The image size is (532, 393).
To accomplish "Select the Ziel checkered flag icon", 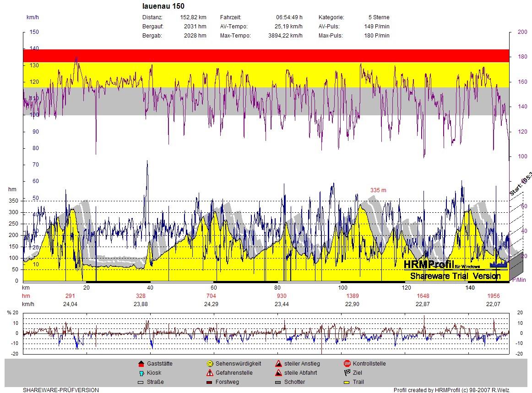I will tap(347, 373).
